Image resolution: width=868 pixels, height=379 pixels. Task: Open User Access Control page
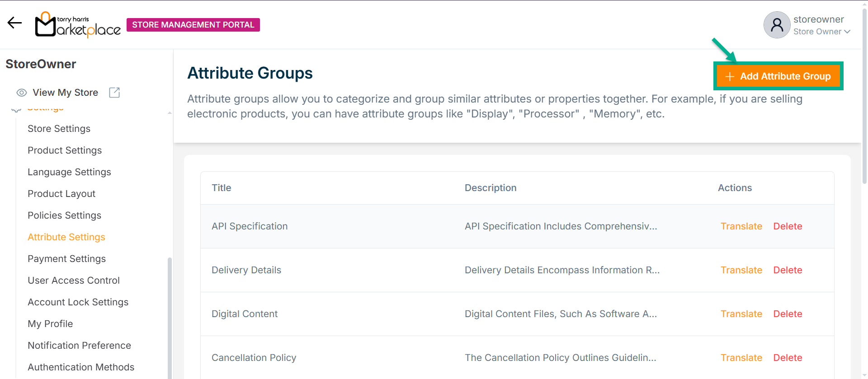73,281
